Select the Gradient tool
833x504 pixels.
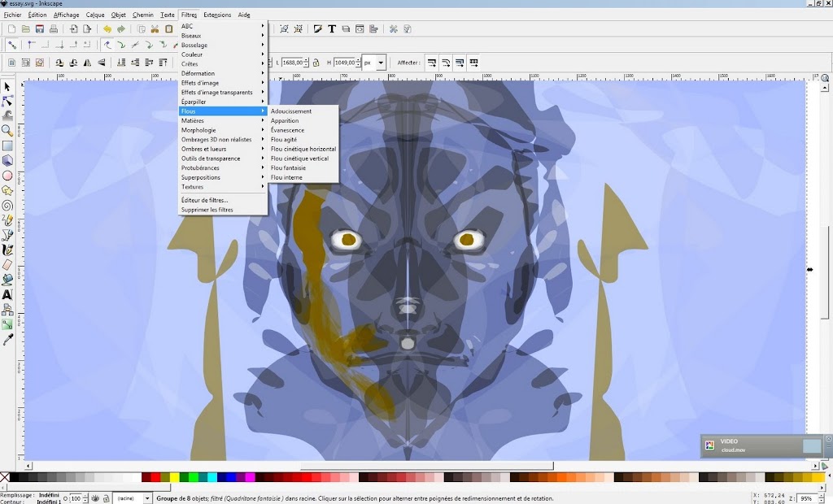pyautogui.click(x=7, y=324)
